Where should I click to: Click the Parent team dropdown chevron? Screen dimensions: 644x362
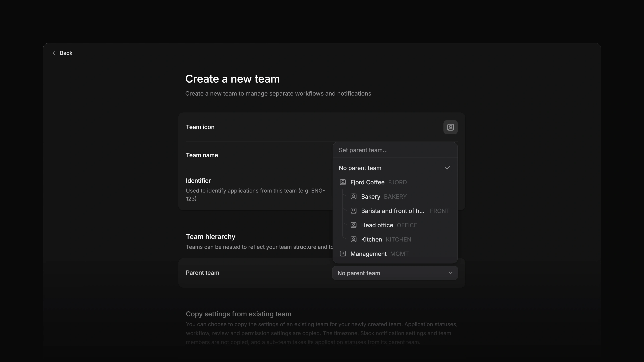coord(450,273)
